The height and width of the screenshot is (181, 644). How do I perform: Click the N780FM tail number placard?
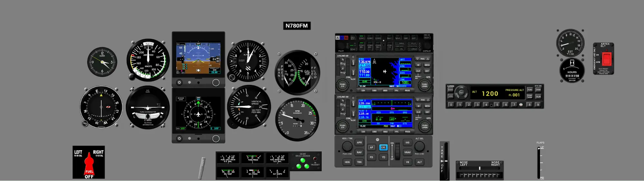297,26
